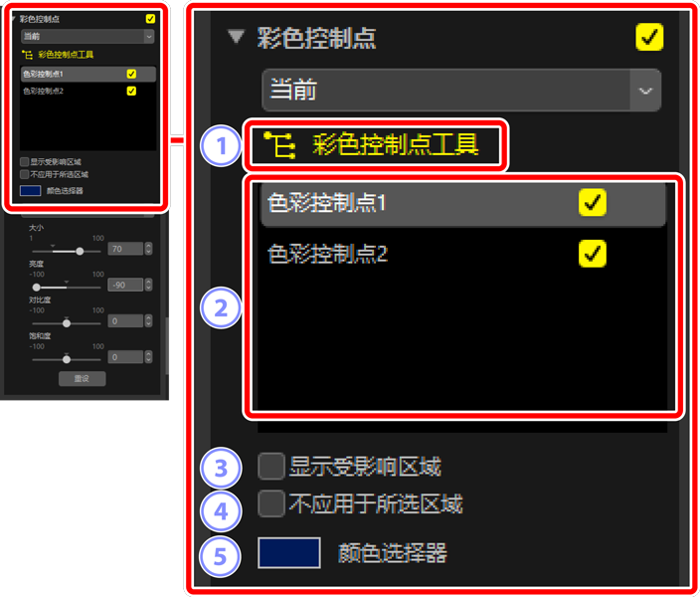
Task: Select 色彩控制点2 entry in enlarged list
Action: tap(463, 254)
